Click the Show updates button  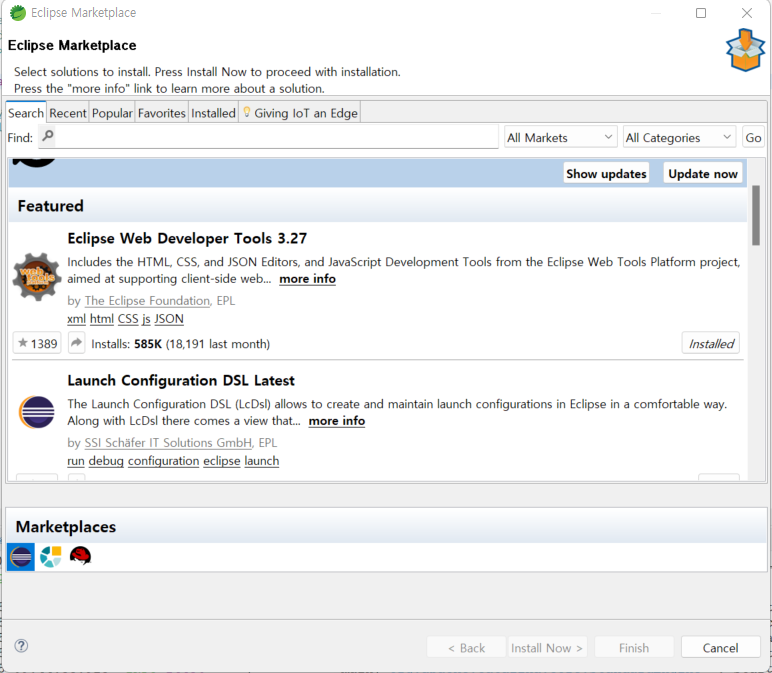click(x=606, y=173)
